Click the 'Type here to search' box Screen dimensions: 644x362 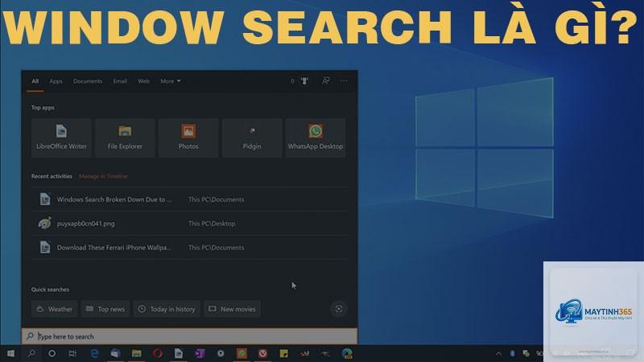(189, 336)
